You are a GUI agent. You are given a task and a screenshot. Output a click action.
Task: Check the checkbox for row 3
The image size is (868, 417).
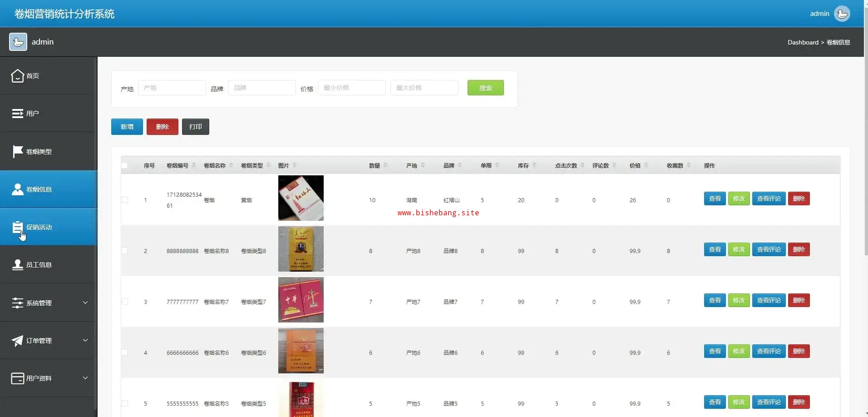point(124,302)
